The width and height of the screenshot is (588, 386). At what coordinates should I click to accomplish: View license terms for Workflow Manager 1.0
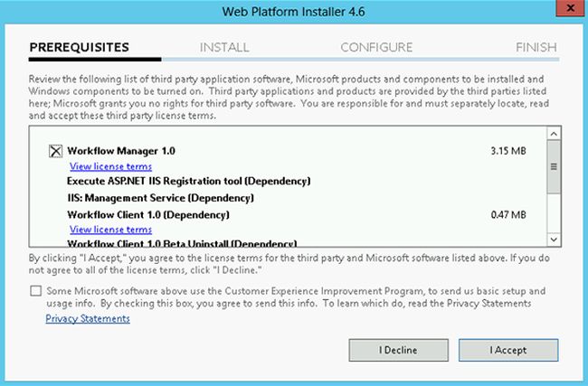click(110, 166)
